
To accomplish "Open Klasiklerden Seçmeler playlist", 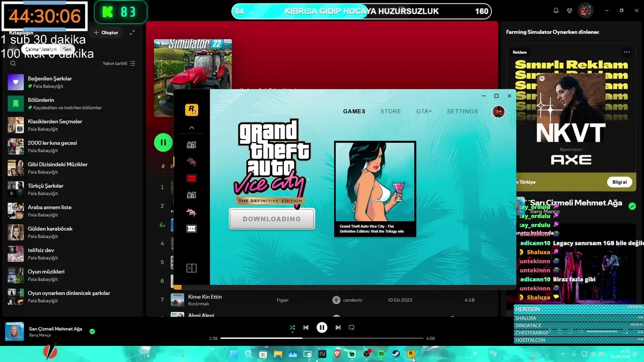I will pyautogui.click(x=72, y=125).
